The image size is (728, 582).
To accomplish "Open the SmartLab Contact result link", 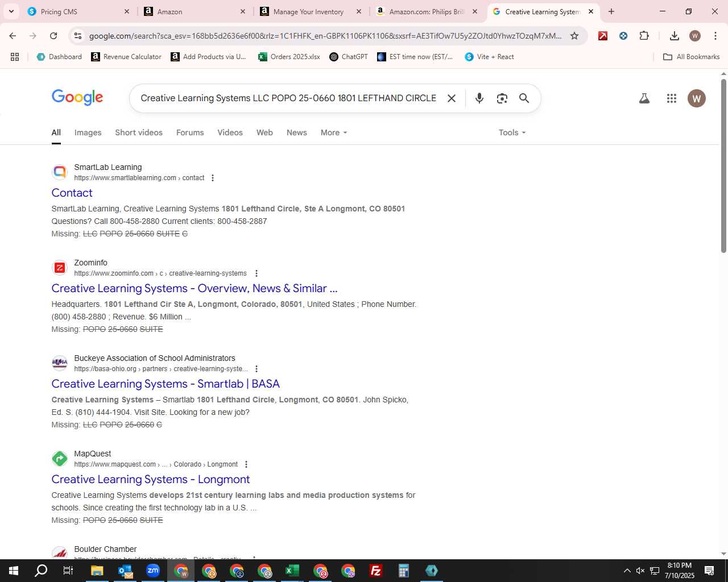I will pyautogui.click(x=72, y=193).
